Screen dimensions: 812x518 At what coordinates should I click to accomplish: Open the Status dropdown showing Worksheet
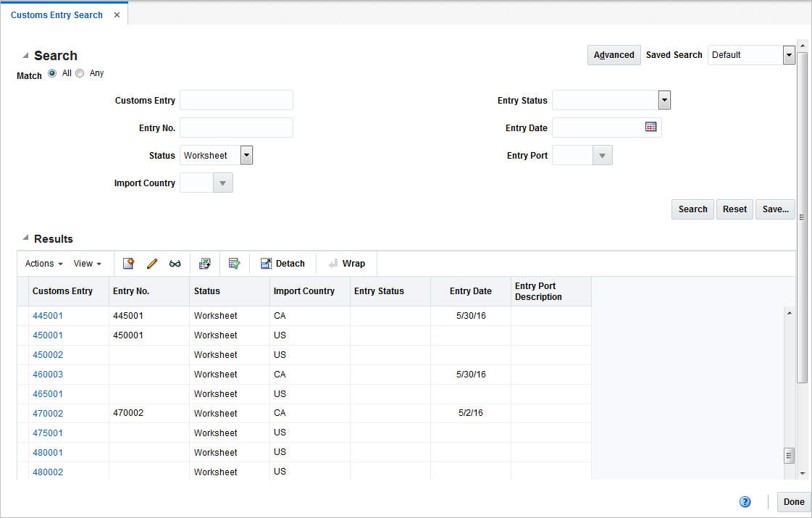[x=246, y=154]
